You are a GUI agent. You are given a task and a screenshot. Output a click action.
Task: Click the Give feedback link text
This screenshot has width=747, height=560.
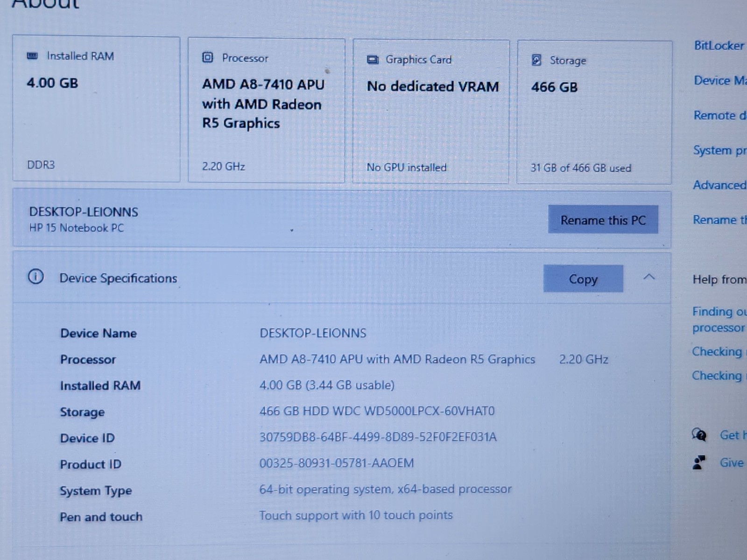point(732,462)
